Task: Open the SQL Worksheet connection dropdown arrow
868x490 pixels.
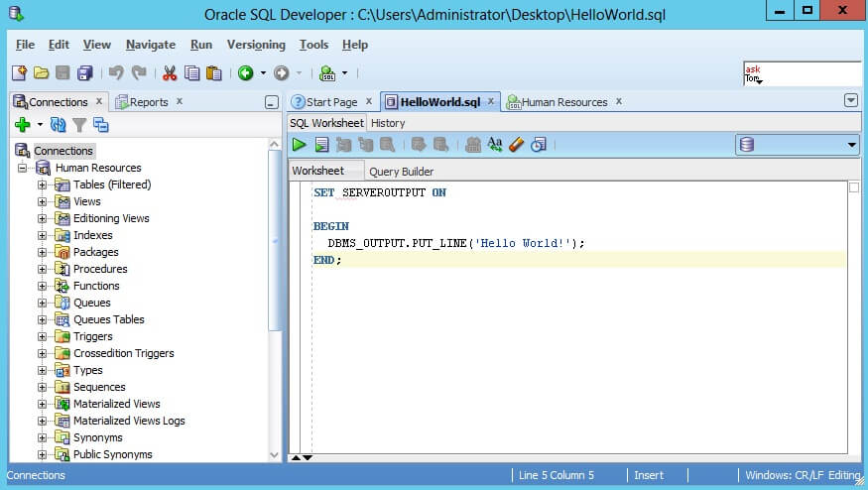Action: [x=344, y=72]
